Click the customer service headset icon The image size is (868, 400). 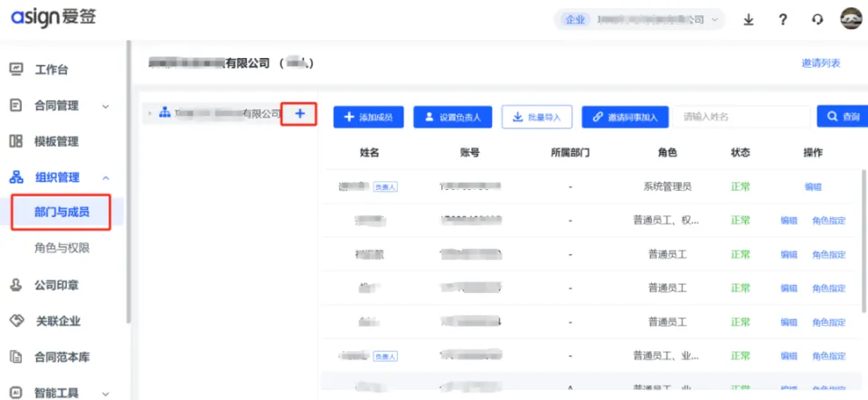(817, 19)
